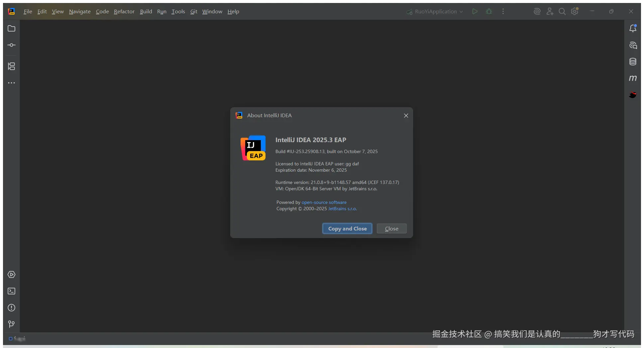Open the Edit menu
644x348 pixels.
42,12
